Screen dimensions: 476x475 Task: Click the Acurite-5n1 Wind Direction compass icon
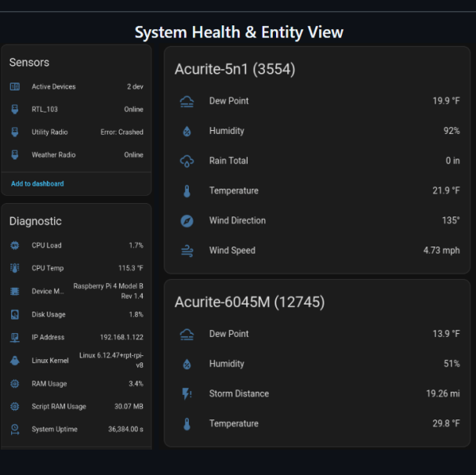click(187, 220)
